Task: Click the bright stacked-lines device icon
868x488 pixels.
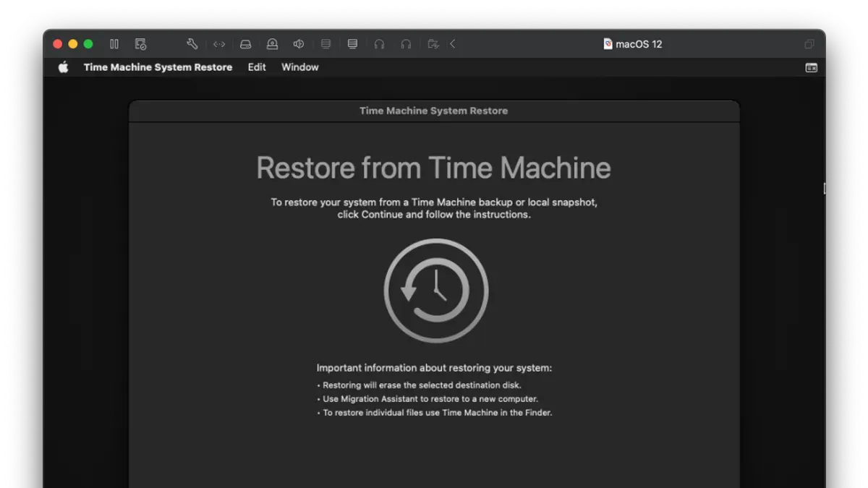Action: (352, 44)
